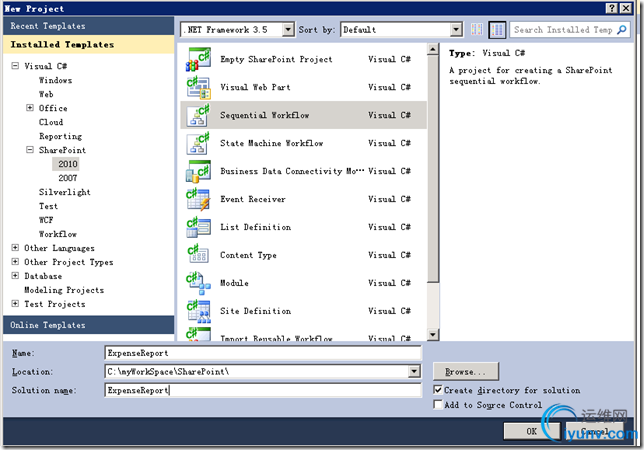Select the Test category under Visual C#
The height and width of the screenshot is (450, 644).
[x=48, y=206]
